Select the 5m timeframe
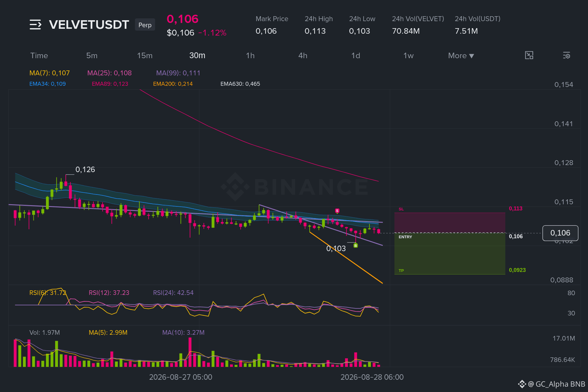This screenshot has width=588, height=392. point(92,56)
